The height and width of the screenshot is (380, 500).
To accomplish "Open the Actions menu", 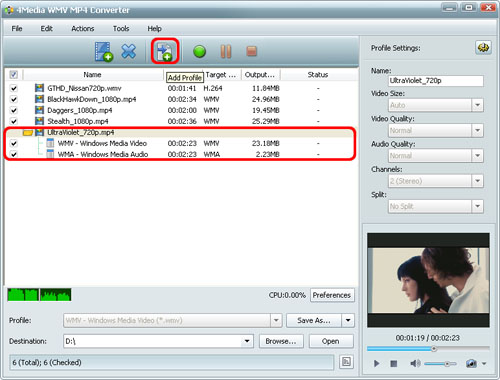I will [83, 29].
